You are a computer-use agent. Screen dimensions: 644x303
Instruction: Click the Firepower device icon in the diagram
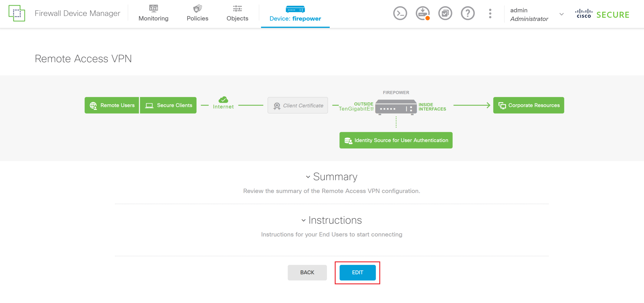pyautogui.click(x=396, y=107)
